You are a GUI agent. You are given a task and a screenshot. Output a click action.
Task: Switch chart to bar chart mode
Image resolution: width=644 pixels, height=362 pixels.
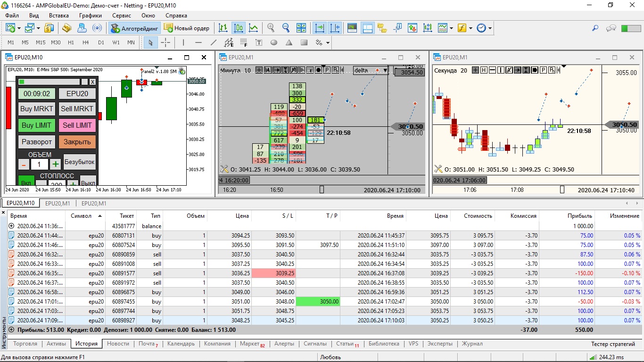pyautogui.click(x=223, y=28)
